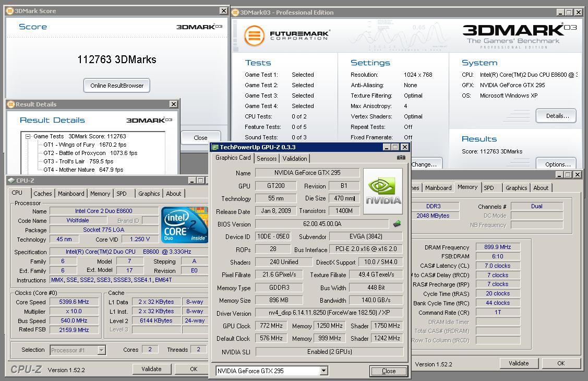
Task: Click the GPU-Z Name field NVIDIA GeForce GTX 295
Action: [307, 173]
